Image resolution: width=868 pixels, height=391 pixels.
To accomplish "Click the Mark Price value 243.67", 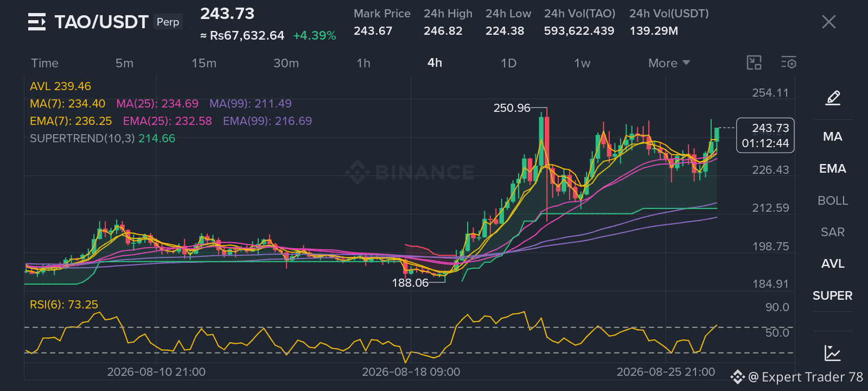I will click(x=373, y=31).
